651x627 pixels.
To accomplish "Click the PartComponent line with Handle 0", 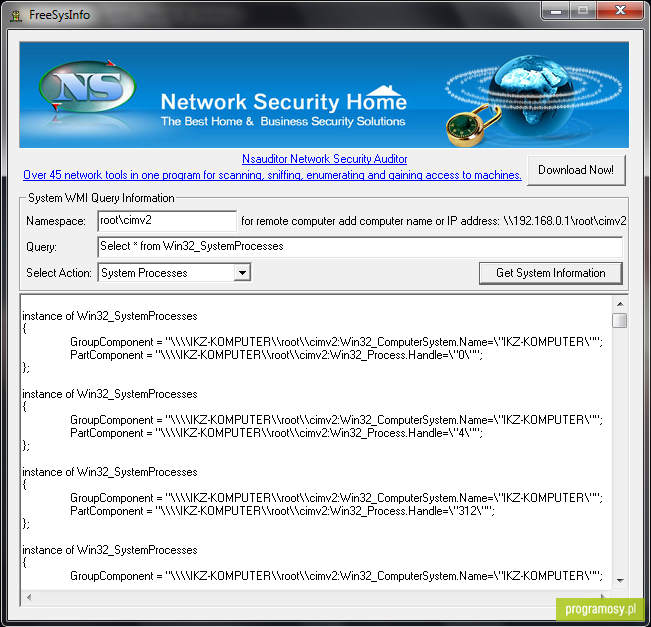I will point(276,355).
